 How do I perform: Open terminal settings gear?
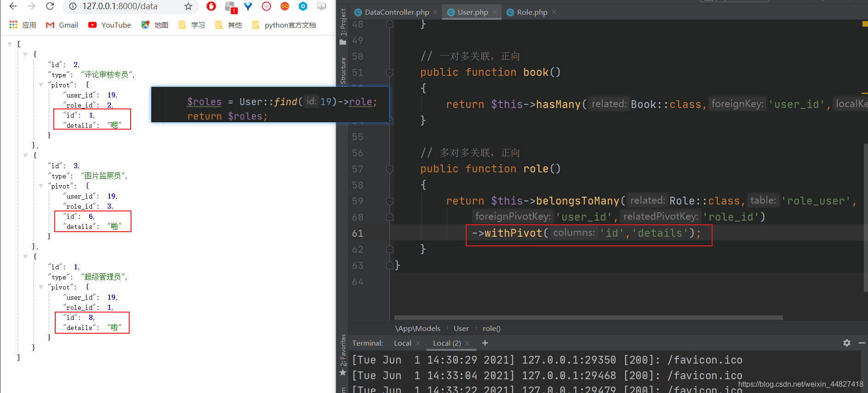coord(847,343)
